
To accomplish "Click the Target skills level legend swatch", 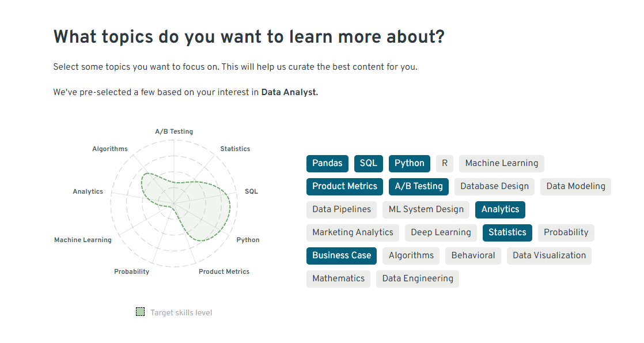I will [x=141, y=312].
